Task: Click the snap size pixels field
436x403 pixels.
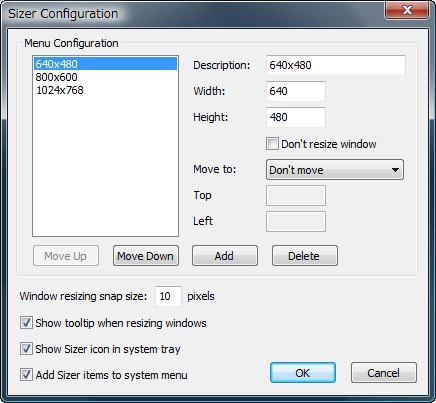Action: (x=168, y=296)
